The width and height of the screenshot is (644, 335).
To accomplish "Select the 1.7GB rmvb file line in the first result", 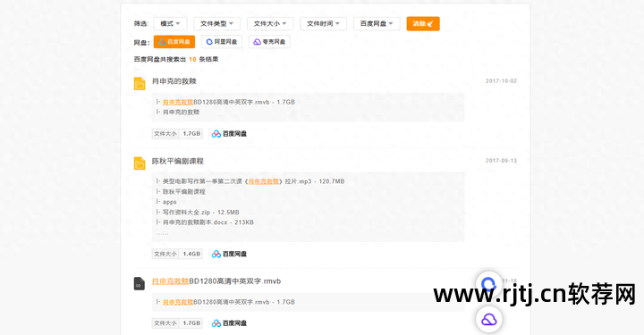I will pos(225,102).
